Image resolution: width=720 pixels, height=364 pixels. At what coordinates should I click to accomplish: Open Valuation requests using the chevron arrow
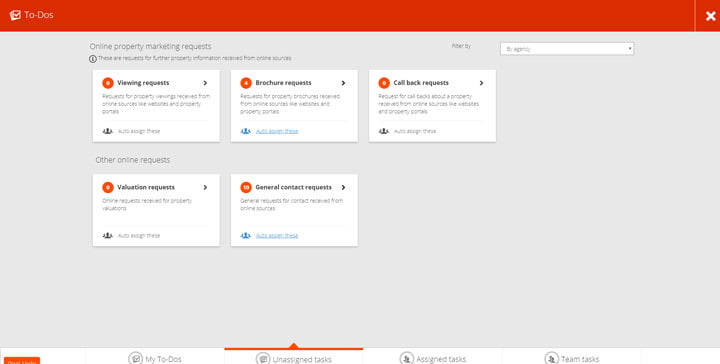pos(205,187)
